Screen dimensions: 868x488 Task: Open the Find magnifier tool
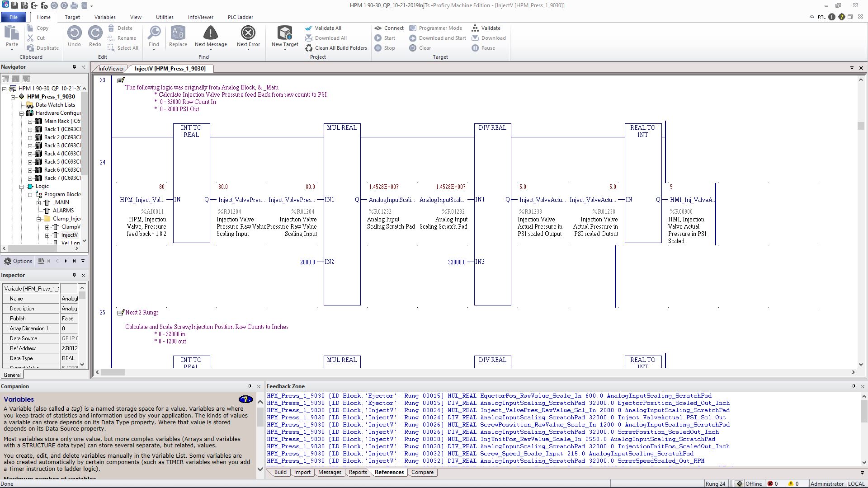[x=154, y=33]
